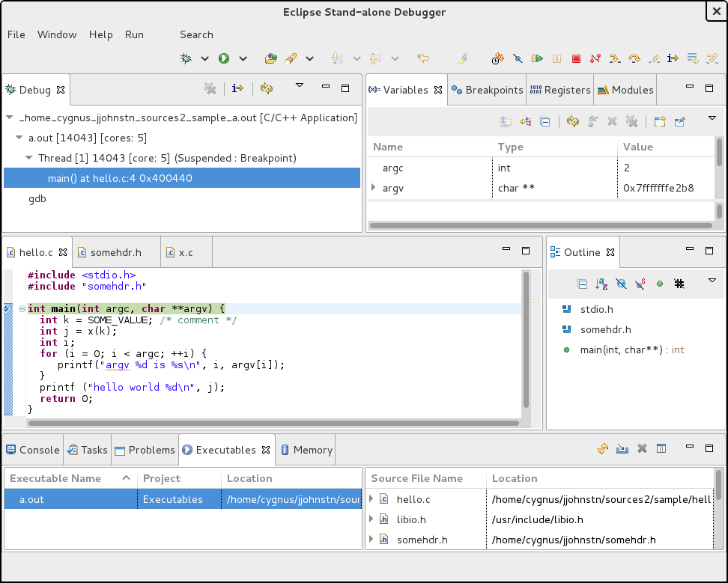Click the Debug bug icon in main toolbar
Screen dimensions: 728x583
tap(186, 58)
